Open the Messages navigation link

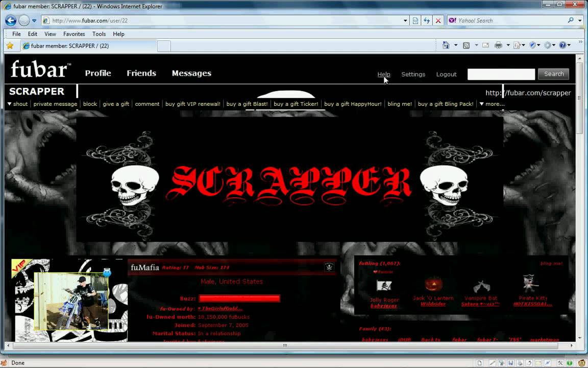point(191,73)
